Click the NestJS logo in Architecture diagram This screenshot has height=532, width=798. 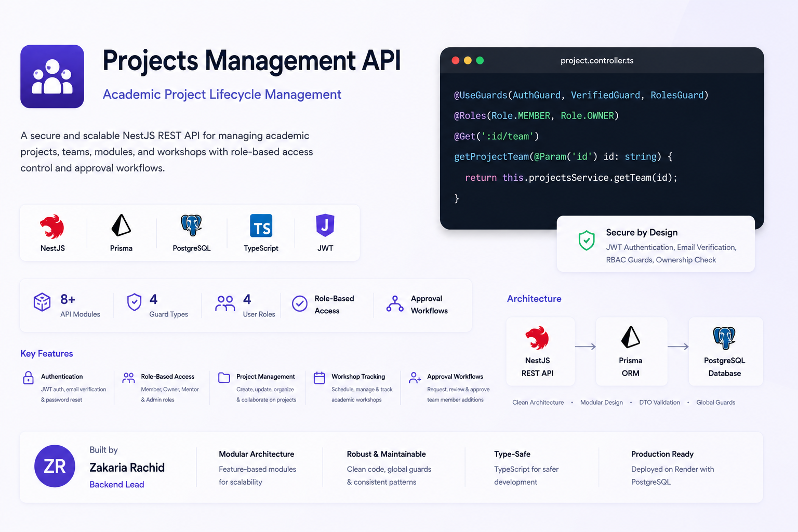[x=537, y=338]
